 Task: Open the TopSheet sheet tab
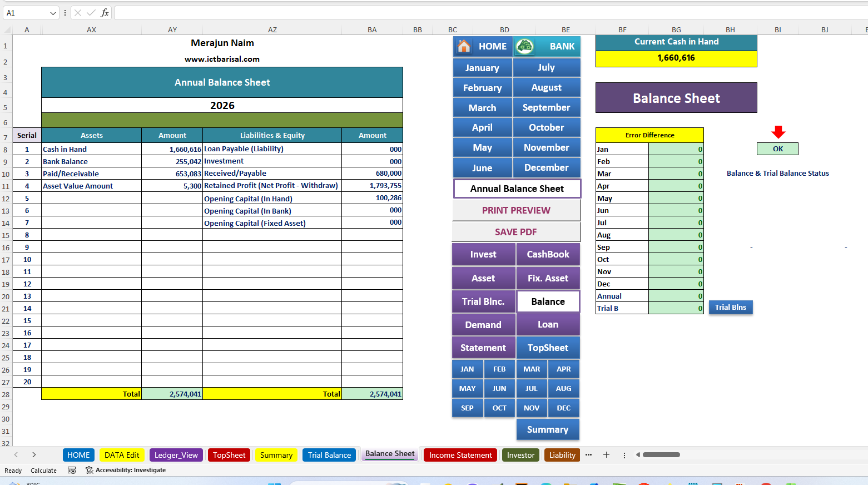[x=229, y=455]
